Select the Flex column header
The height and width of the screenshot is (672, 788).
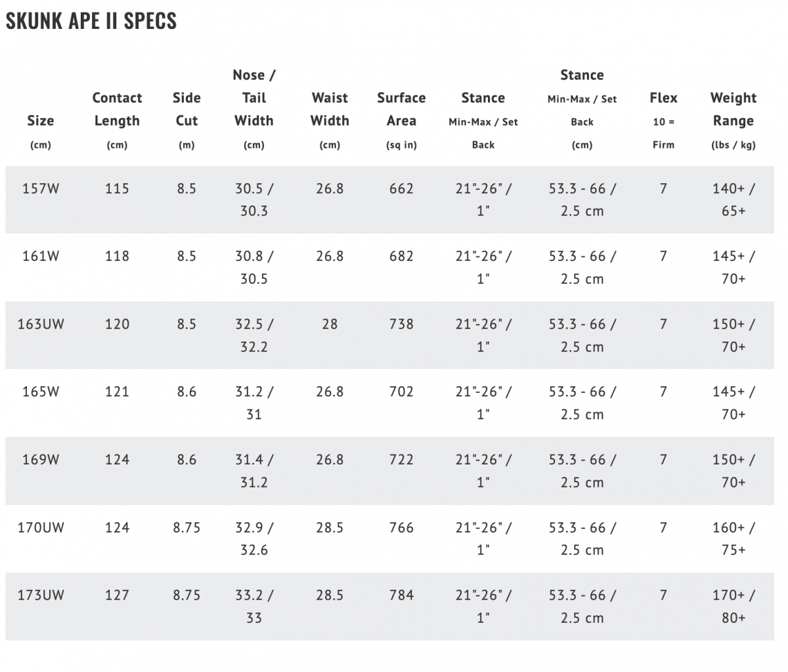tap(663, 121)
